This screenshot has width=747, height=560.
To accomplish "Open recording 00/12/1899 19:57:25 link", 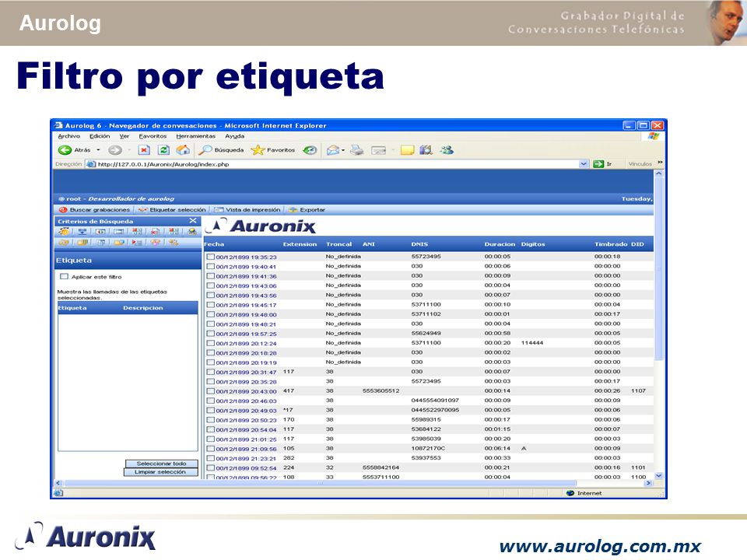I will click(x=247, y=334).
